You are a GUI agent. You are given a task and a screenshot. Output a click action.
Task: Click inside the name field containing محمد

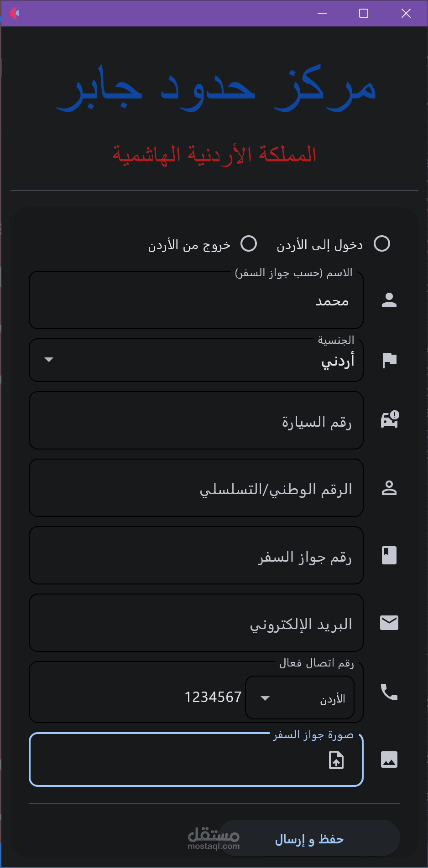pos(196,301)
